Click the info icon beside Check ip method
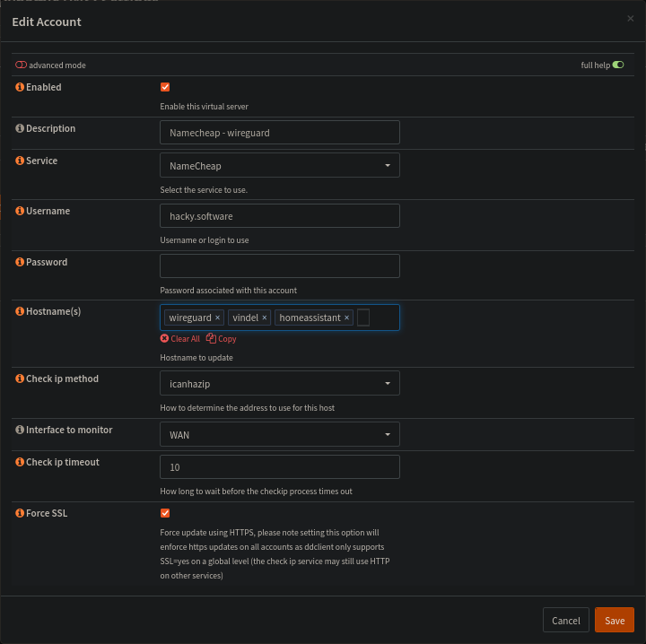 point(20,379)
